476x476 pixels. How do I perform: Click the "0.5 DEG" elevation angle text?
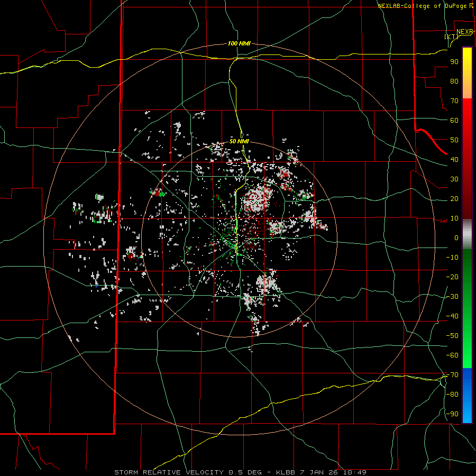tap(245, 472)
